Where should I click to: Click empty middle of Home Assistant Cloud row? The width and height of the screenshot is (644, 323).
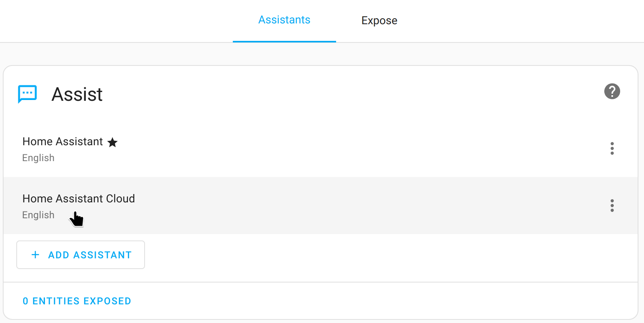pyautogui.click(x=318, y=206)
